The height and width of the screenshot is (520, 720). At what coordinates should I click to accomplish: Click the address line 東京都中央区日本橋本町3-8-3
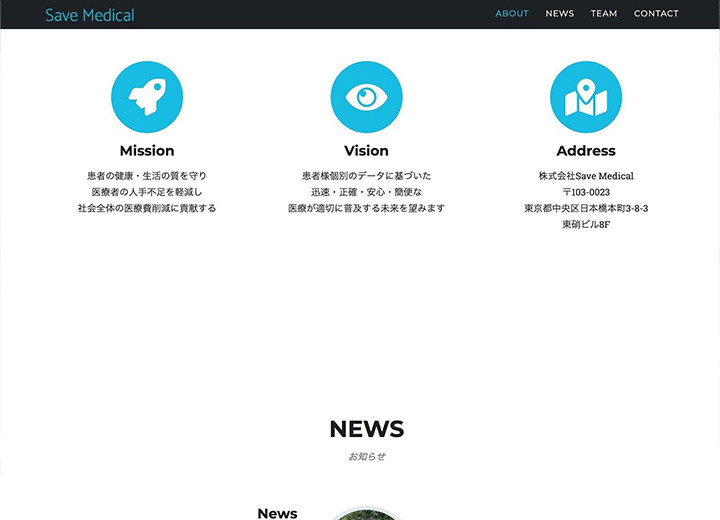pyautogui.click(x=586, y=208)
